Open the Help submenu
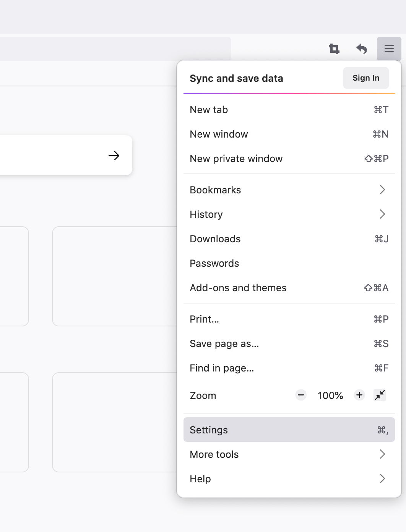 [289, 479]
